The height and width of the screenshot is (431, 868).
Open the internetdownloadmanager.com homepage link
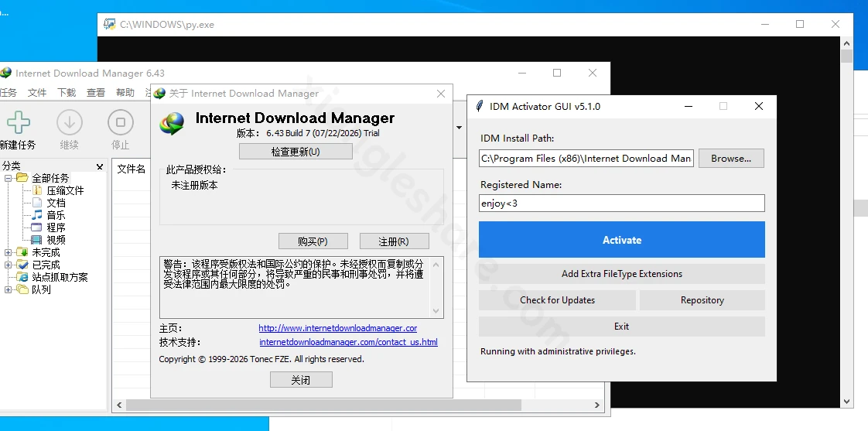[x=337, y=328]
